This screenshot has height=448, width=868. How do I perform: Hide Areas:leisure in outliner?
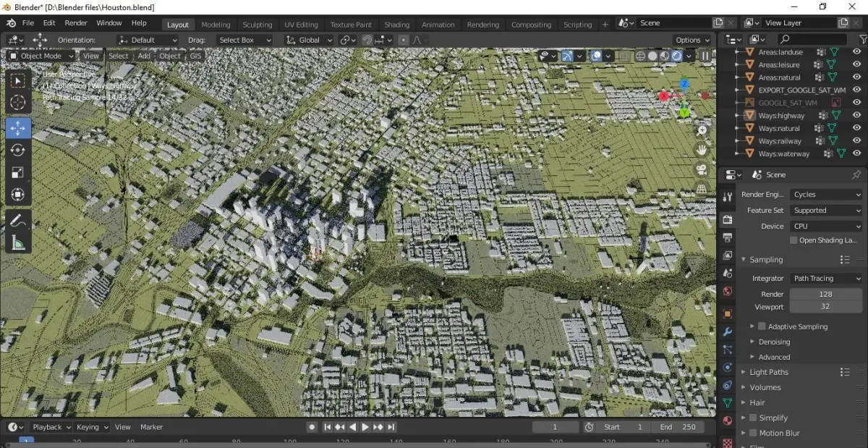click(857, 64)
